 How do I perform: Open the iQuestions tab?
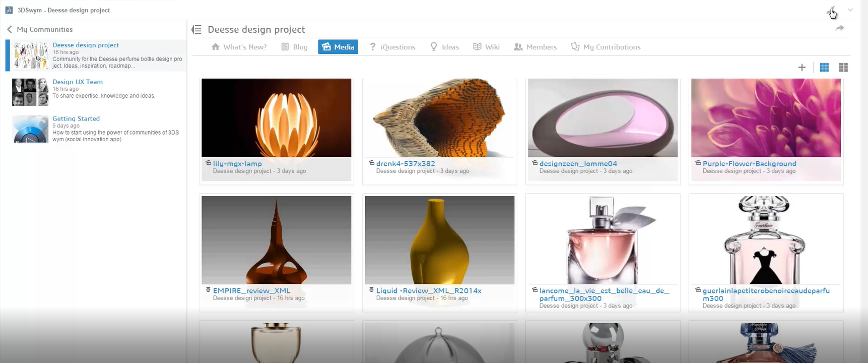coord(392,47)
